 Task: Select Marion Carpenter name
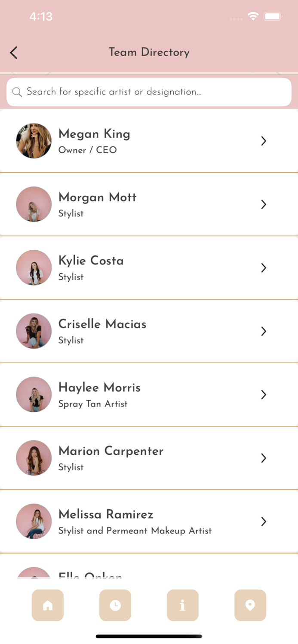[x=111, y=451]
